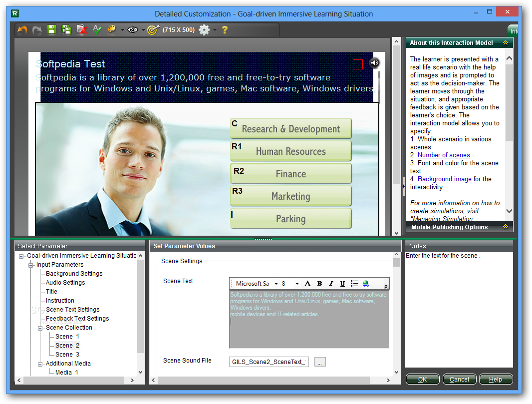Screen dimensions: 532x404
Task: Select Title in parameter tree
Action: tap(51, 291)
